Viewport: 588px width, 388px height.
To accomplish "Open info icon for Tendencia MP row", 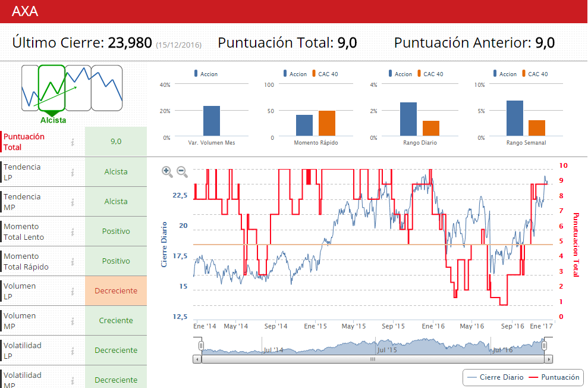I will click(x=73, y=202).
